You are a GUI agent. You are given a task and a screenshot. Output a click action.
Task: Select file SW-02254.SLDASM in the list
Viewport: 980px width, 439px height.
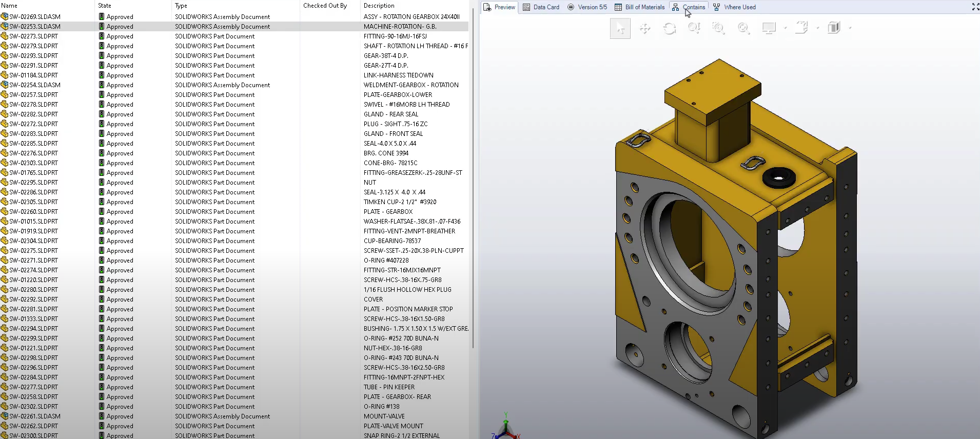pos(34,85)
